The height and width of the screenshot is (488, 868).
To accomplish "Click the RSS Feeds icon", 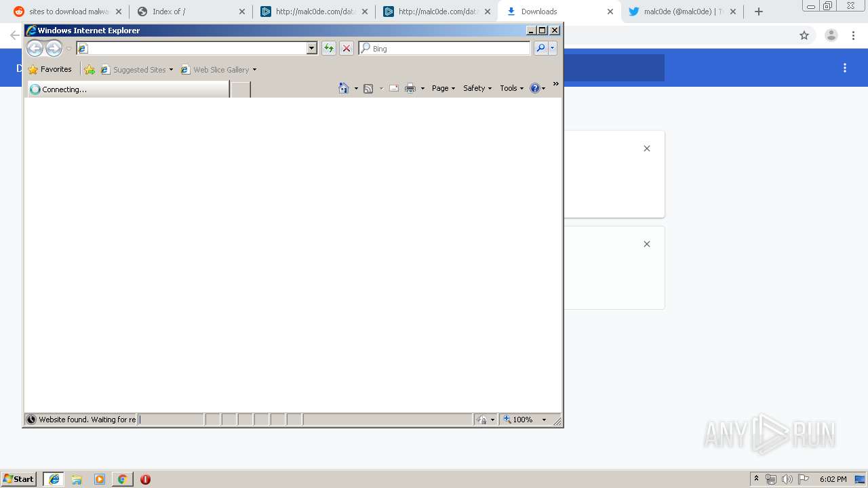I will [x=368, y=88].
